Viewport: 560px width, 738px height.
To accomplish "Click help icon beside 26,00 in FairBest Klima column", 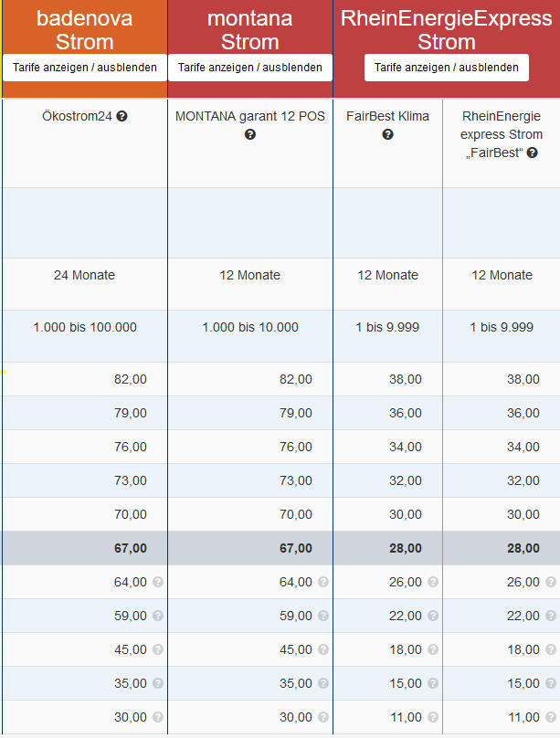I will tap(433, 582).
